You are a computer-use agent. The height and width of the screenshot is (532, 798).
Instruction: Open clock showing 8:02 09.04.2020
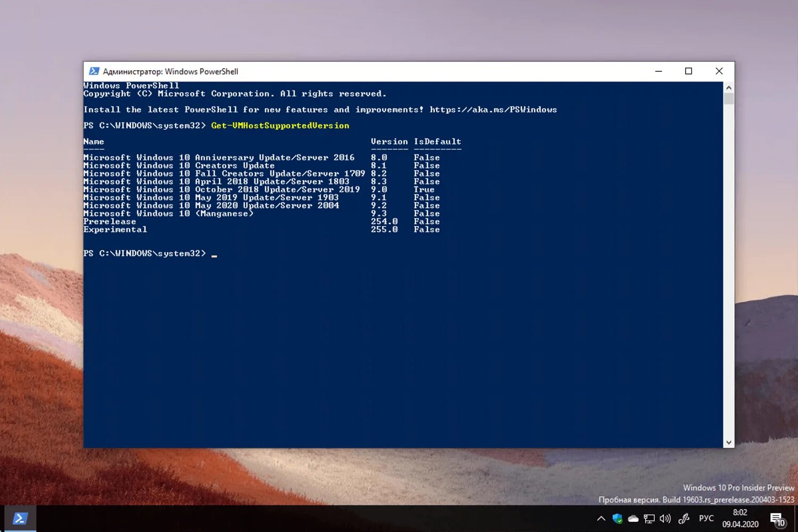coord(740,518)
